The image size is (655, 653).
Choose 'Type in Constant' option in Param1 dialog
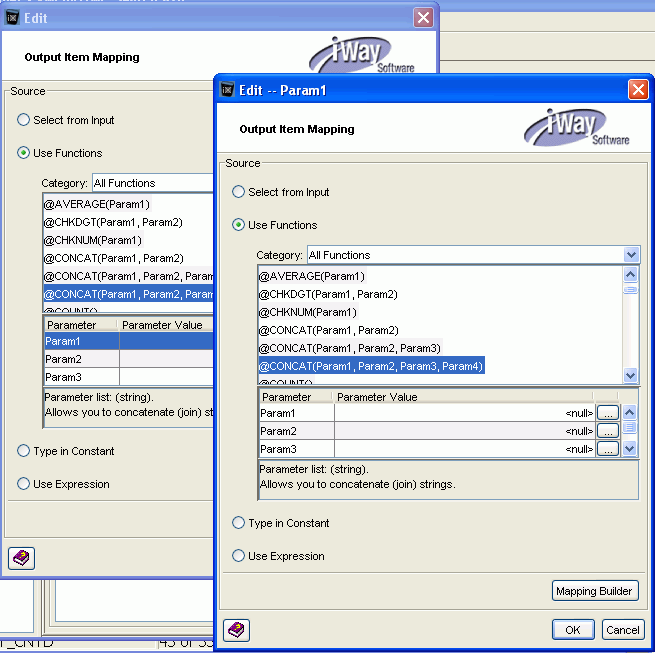pos(238,523)
